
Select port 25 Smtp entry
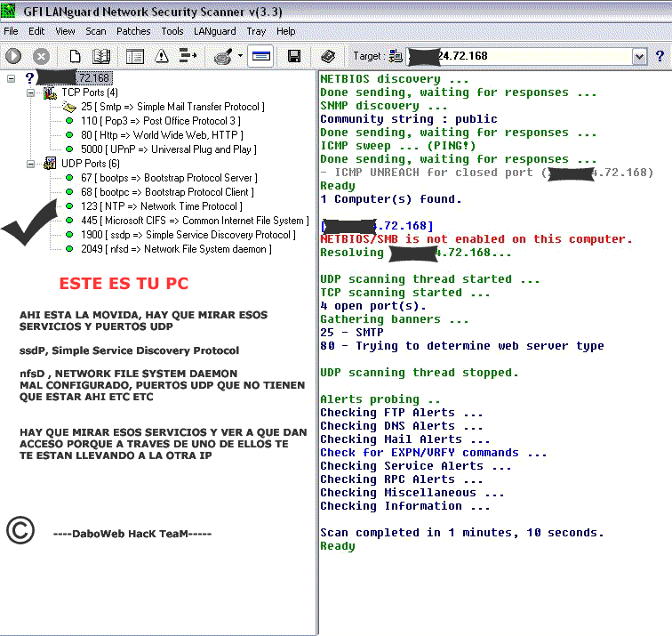tap(172, 107)
